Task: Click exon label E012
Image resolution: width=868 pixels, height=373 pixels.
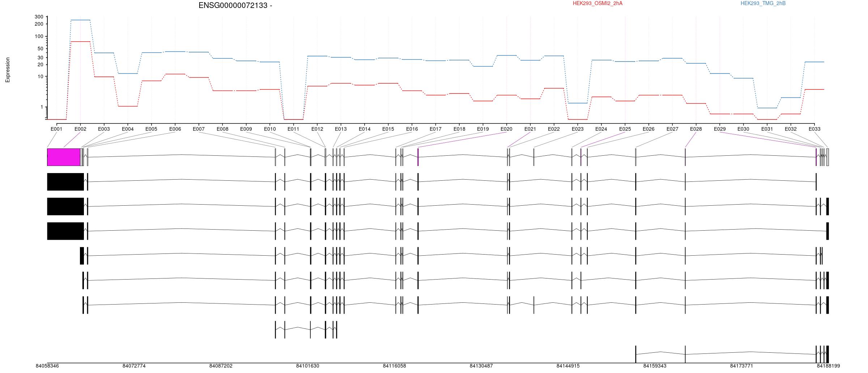Action: pyautogui.click(x=317, y=129)
